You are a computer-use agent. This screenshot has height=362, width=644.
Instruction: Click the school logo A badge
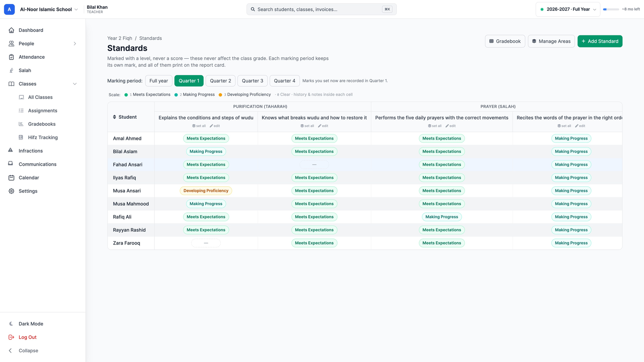pos(9,9)
